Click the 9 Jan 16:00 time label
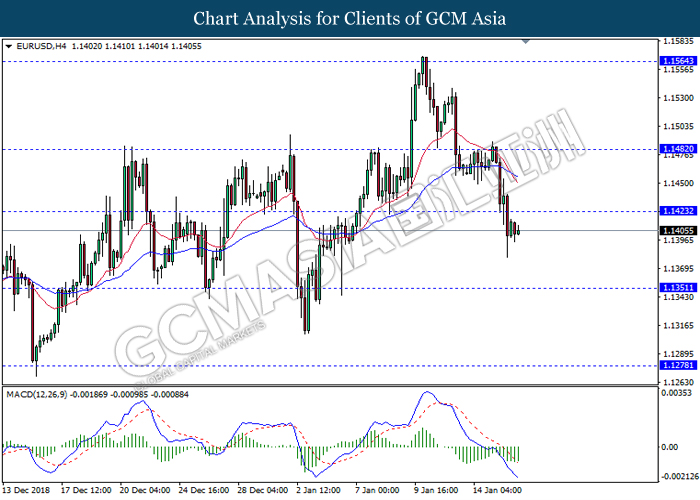700x500 pixels. 436,490
